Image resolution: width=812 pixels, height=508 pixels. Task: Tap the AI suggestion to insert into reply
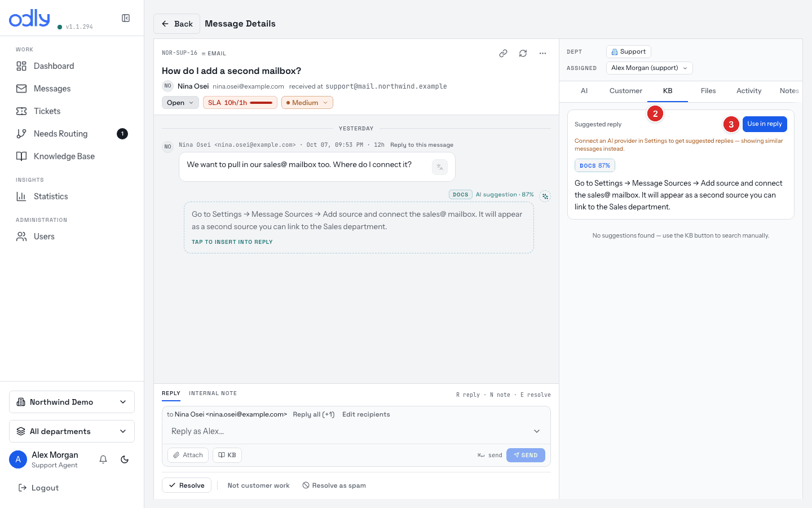click(359, 227)
